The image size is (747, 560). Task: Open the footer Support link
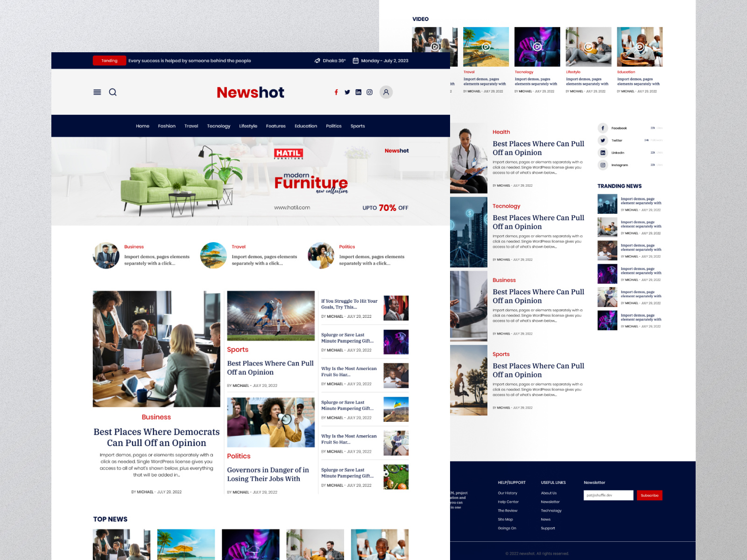[548, 528]
